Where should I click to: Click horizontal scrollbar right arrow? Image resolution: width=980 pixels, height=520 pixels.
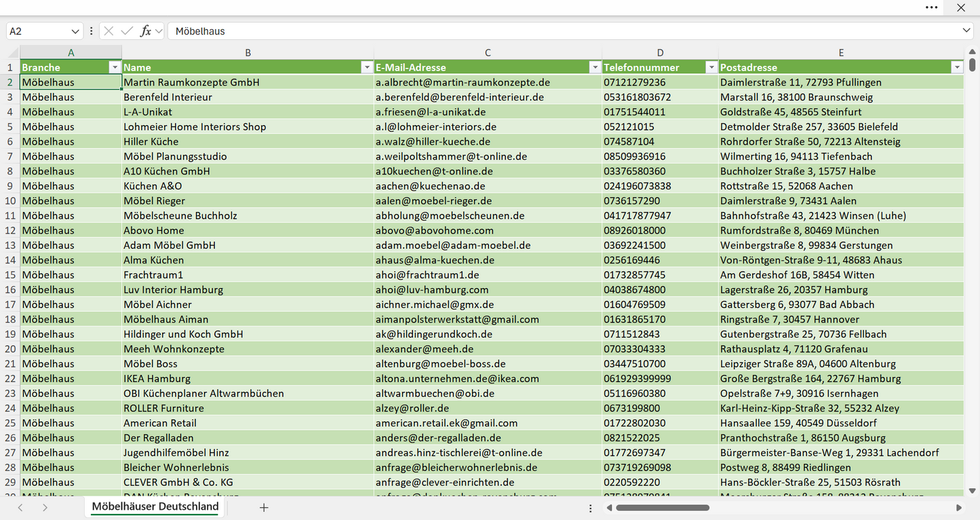[959, 508]
